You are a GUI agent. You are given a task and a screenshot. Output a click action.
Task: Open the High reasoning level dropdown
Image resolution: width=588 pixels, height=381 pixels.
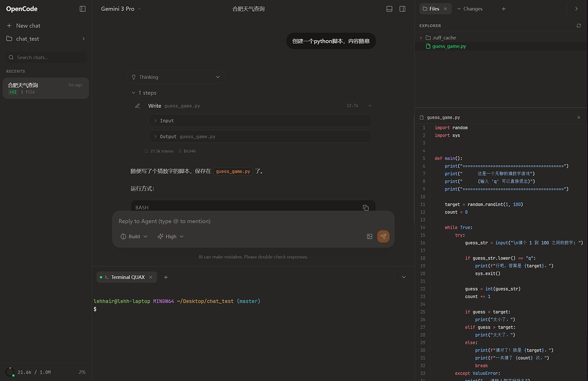(x=171, y=237)
